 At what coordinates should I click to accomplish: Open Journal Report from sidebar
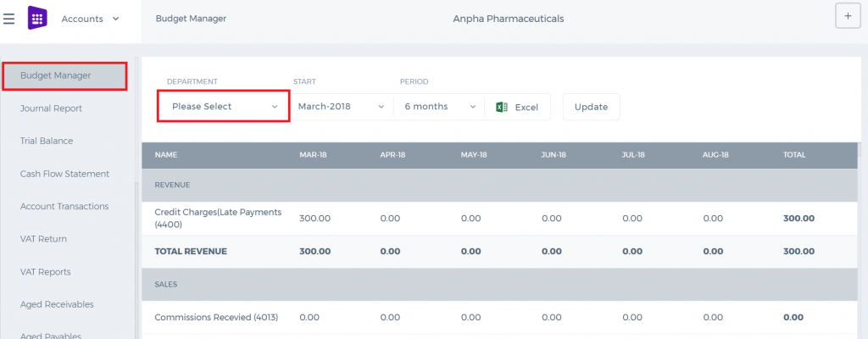coord(51,108)
